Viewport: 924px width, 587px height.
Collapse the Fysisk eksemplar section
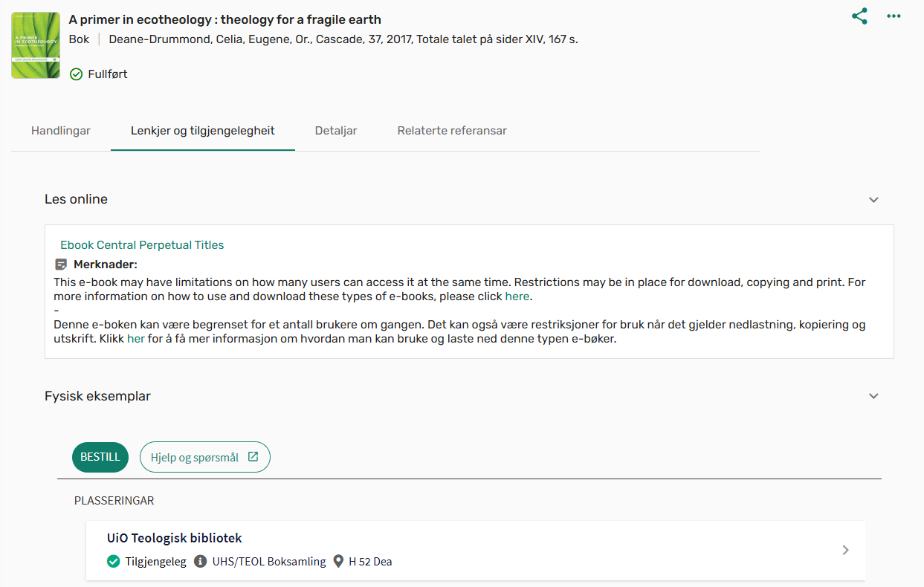pyautogui.click(x=874, y=396)
